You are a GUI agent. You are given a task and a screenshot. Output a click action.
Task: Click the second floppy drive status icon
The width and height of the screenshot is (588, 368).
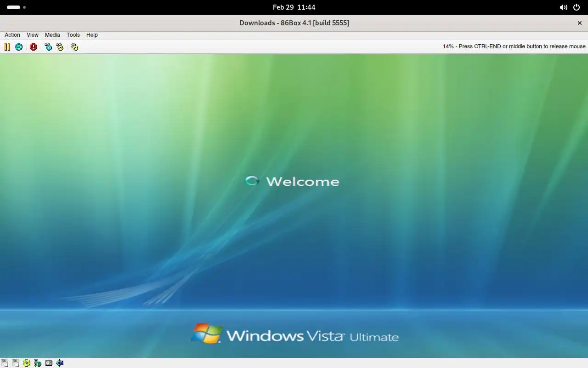point(16,363)
